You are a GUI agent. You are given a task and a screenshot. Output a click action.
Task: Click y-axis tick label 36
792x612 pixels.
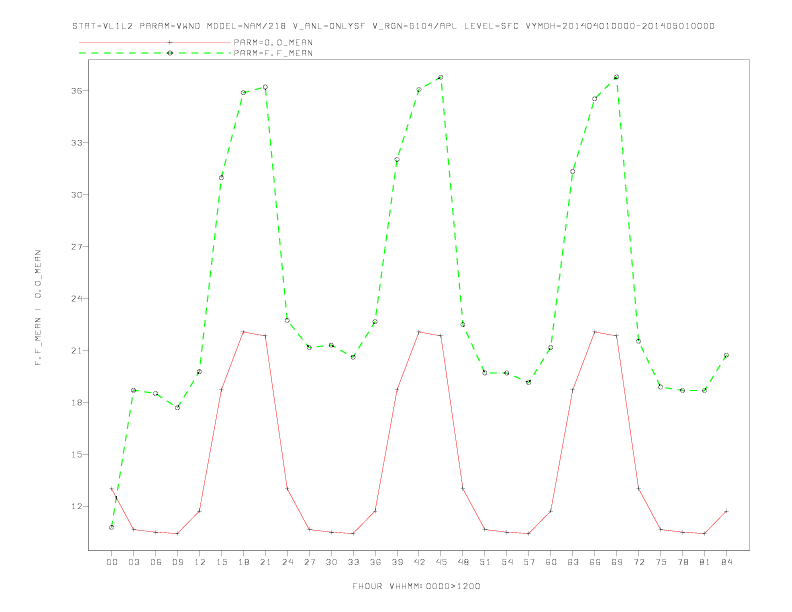[77, 91]
